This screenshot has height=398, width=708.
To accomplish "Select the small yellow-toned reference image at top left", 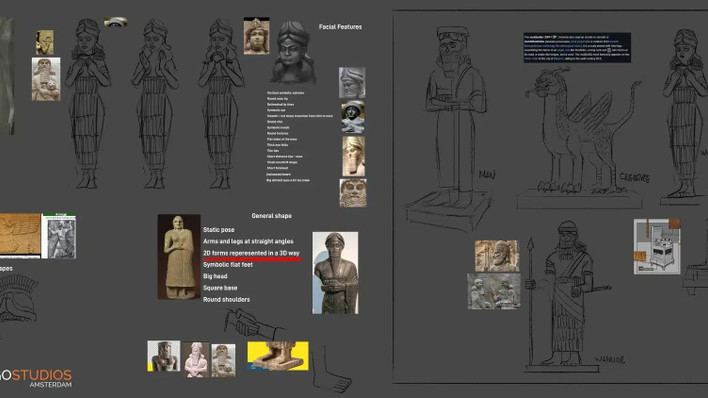I will (x=45, y=42).
